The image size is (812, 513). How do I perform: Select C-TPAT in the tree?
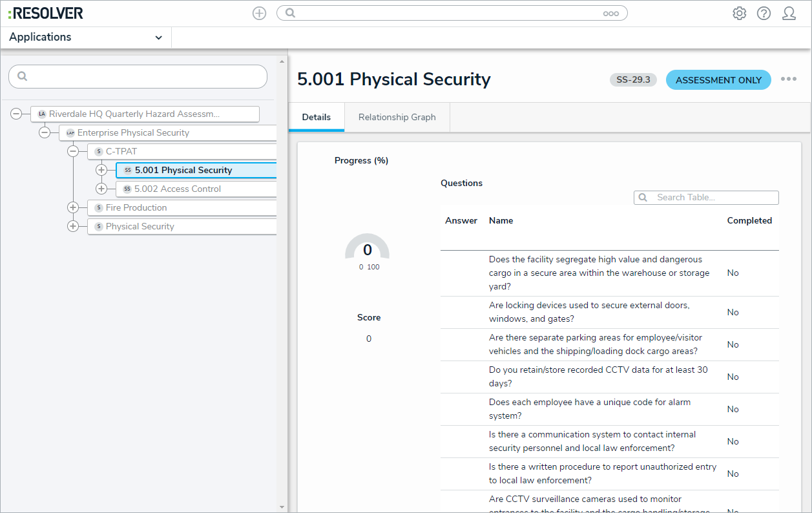click(x=182, y=151)
